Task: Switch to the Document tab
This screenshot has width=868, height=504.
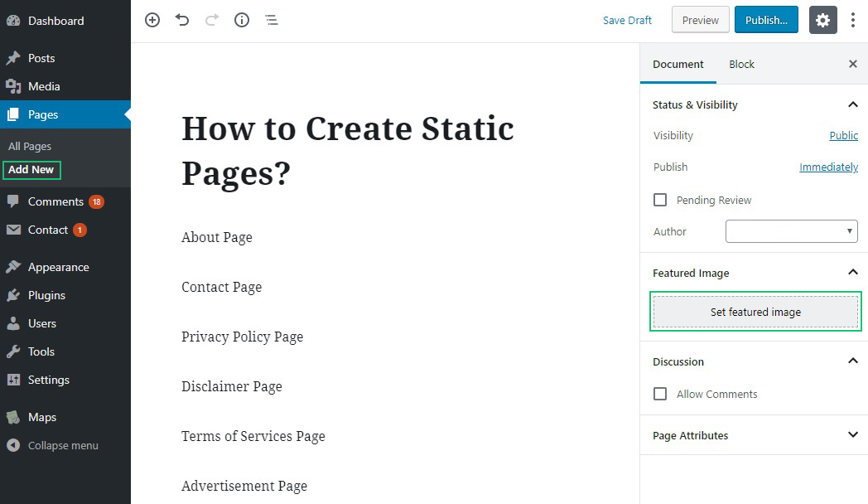Action: click(x=678, y=65)
